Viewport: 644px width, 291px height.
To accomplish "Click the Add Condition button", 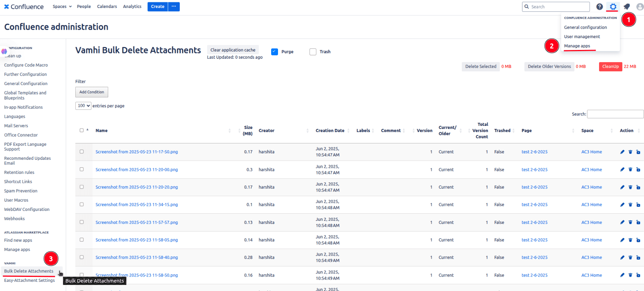I will click(92, 92).
